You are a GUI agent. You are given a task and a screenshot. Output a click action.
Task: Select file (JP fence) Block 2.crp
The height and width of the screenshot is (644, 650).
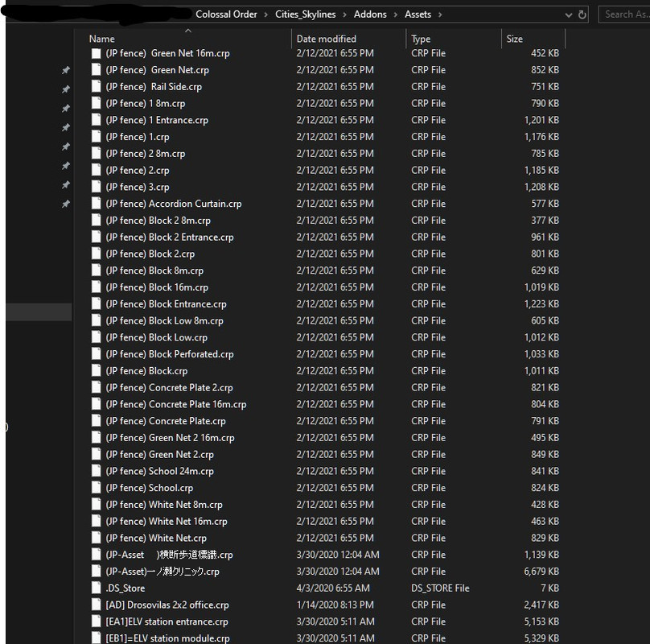click(x=150, y=254)
